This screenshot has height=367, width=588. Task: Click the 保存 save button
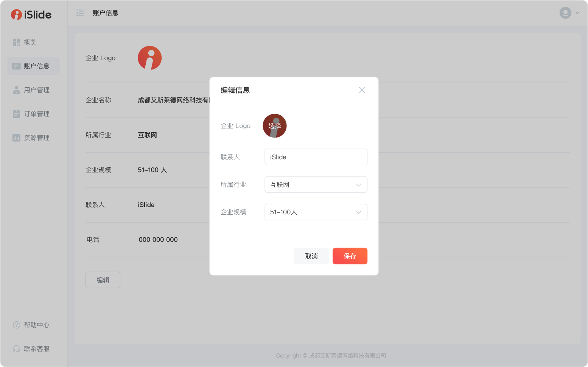coord(350,256)
